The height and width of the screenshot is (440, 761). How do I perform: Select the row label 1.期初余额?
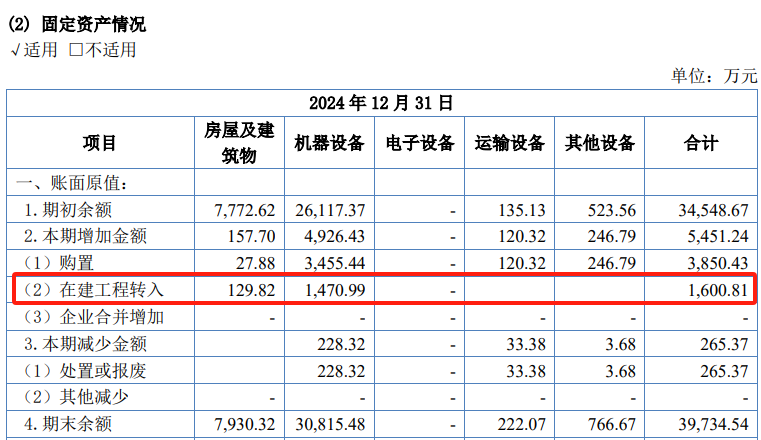click(68, 210)
